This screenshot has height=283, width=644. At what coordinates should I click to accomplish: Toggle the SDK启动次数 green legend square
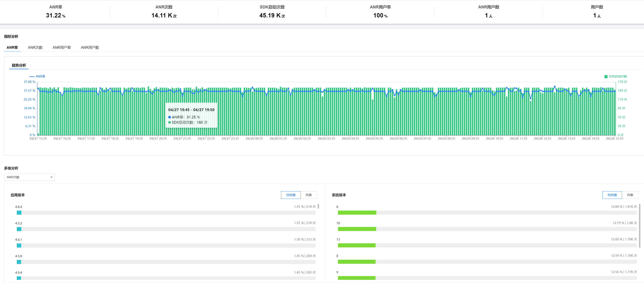click(x=606, y=76)
